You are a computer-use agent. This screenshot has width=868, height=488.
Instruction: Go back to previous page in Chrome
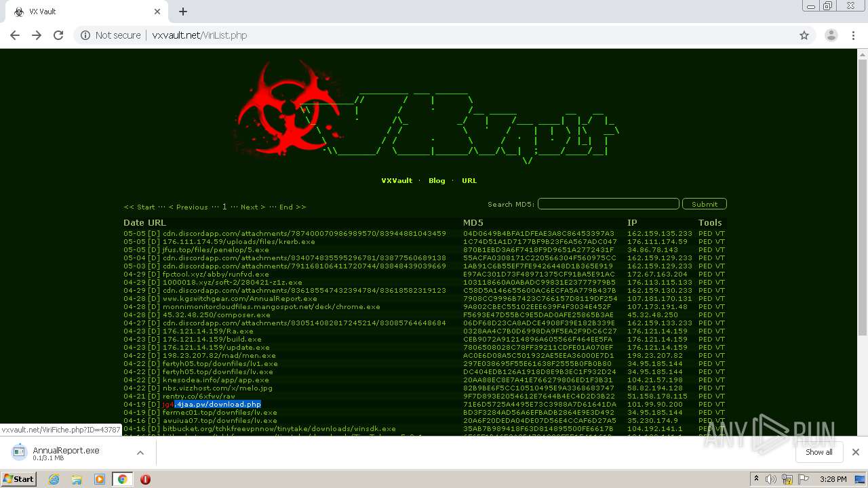point(15,35)
